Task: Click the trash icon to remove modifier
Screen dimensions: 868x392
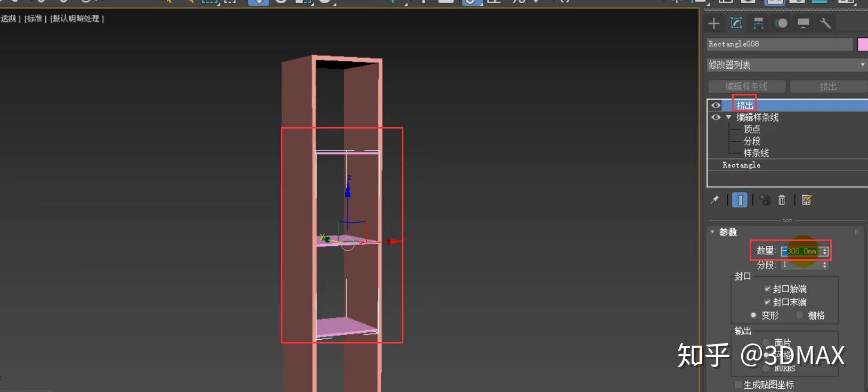Action: pos(782,200)
